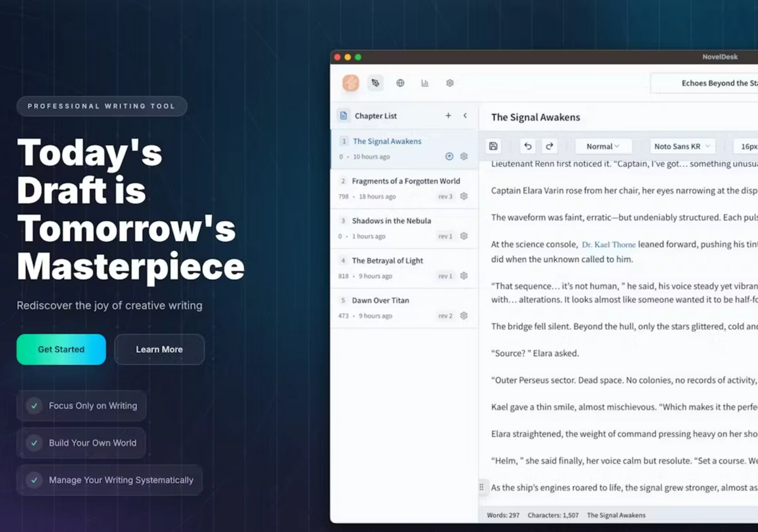This screenshot has height=532, width=758.
Task: Open the NovelDesk orange logo icon
Action: coord(351,83)
